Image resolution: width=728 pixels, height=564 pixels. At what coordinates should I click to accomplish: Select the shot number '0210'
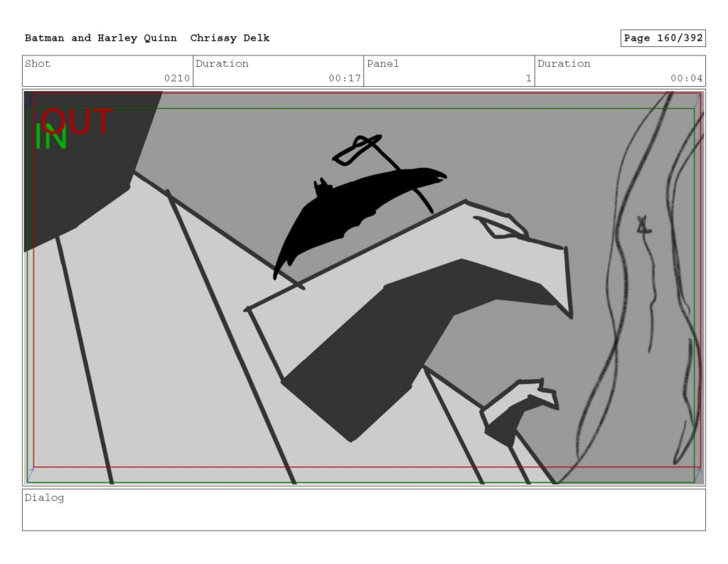pyautogui.click(x=177, y=78)
